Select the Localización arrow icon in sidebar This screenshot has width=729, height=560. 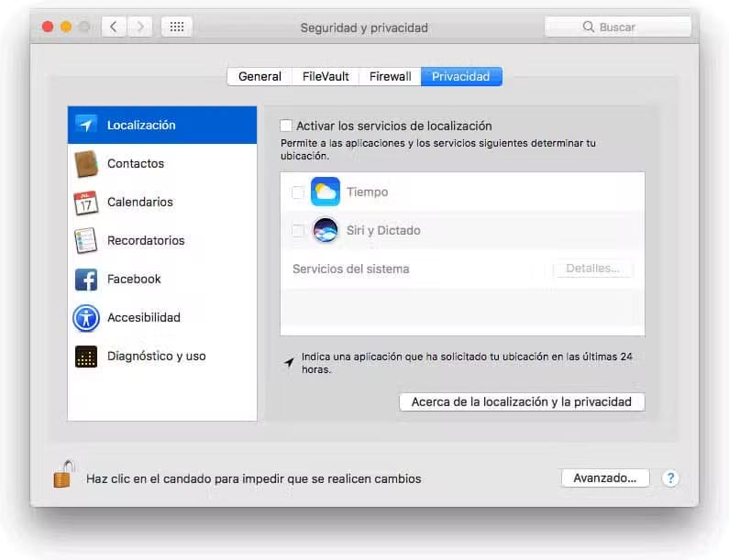coord(86,125)
